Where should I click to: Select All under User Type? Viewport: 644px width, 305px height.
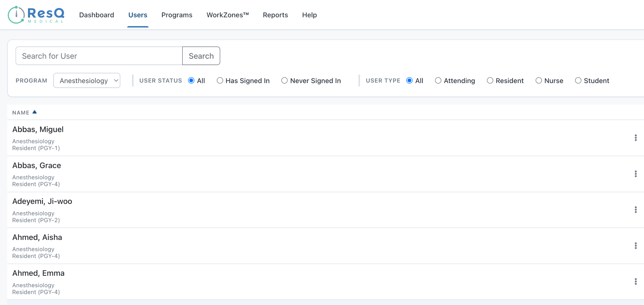tap(409, 81)
